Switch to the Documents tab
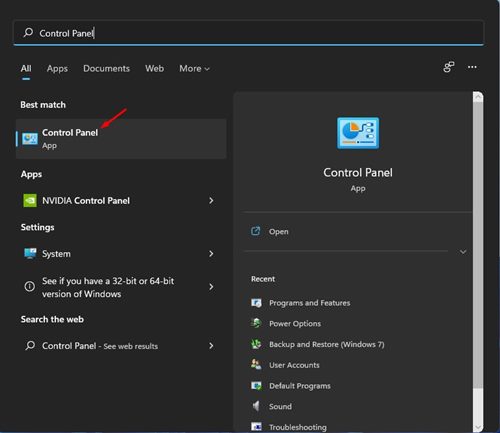 pos(106,69)
